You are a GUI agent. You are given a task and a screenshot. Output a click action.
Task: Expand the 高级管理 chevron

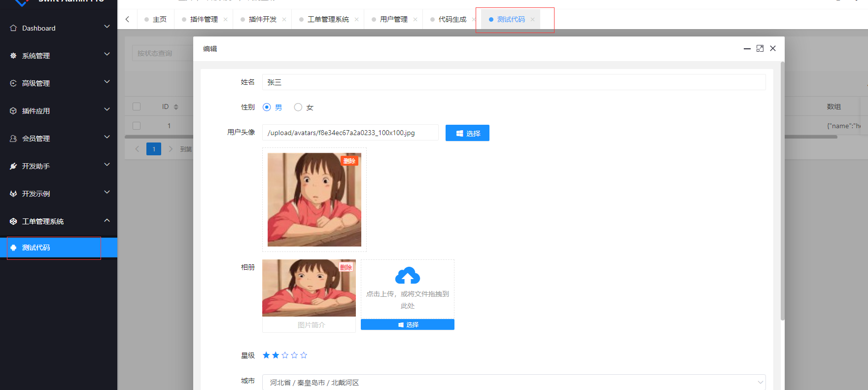[107, 82]
